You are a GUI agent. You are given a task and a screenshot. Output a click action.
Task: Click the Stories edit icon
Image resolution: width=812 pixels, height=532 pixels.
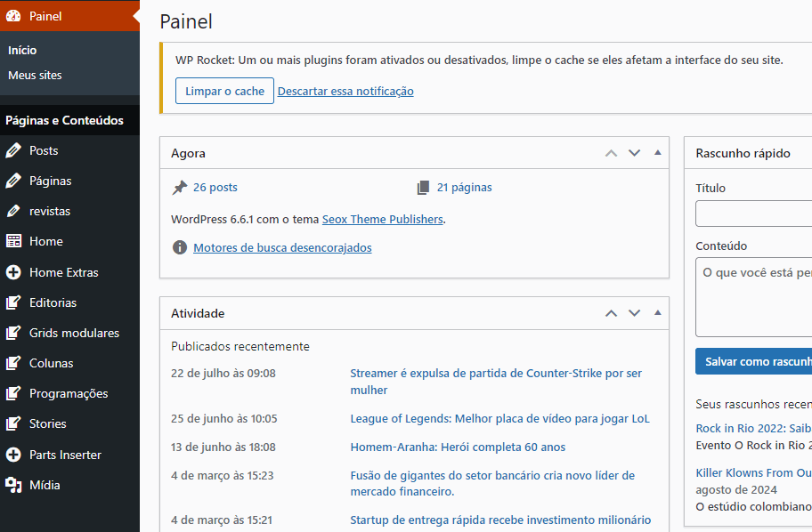(x=13, y=423)
